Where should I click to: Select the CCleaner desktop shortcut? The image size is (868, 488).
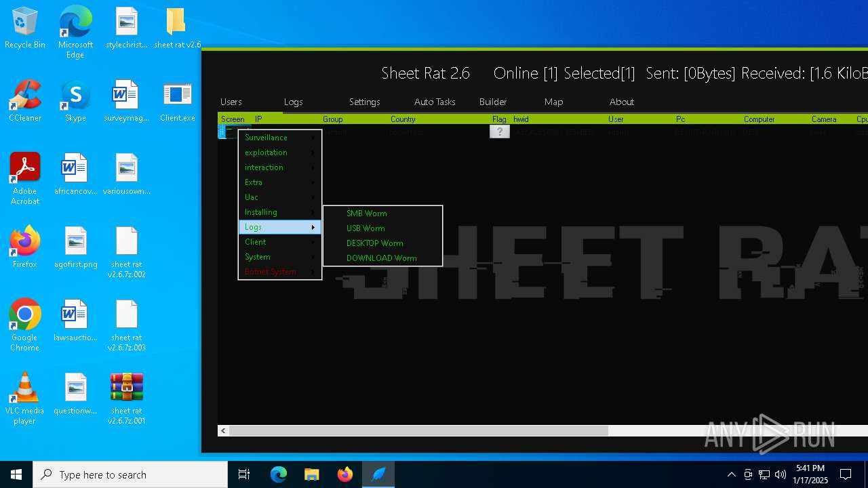point(25,102)
